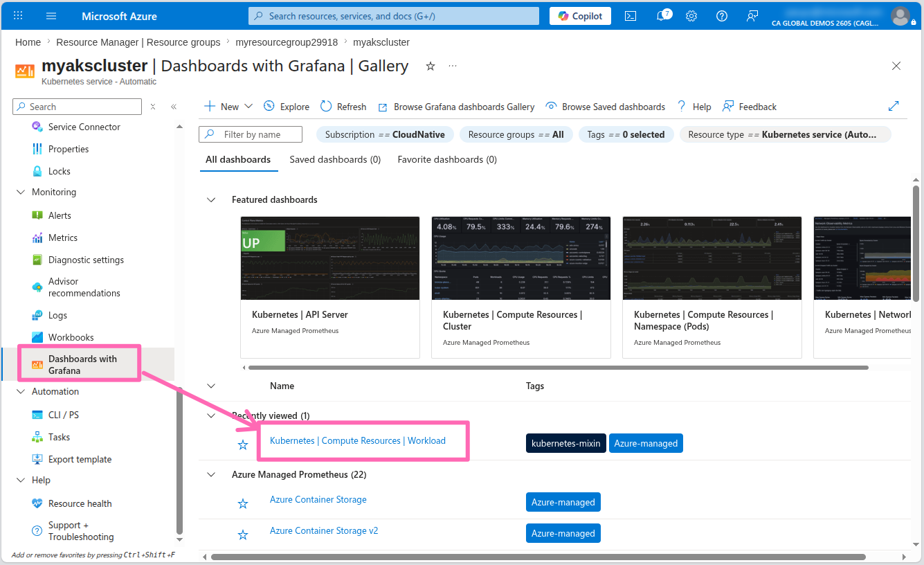924x565 pixels.
Task: Open the feedback icon in top bar
Action: click(x=752, y=16)
